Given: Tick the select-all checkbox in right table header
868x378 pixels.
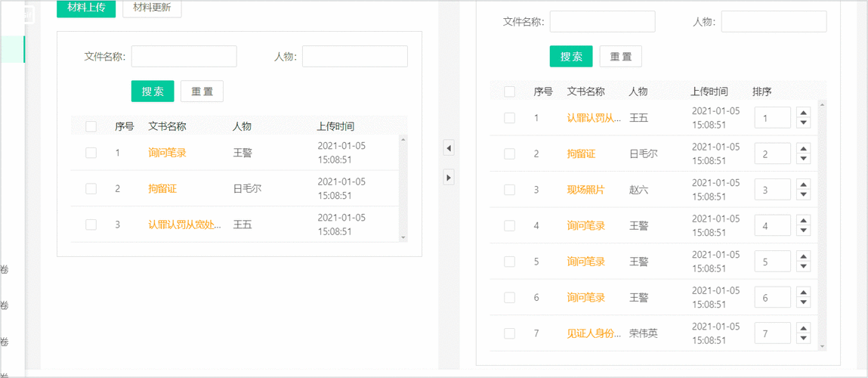Looking at the screenshot, I should tap(510, 91).
